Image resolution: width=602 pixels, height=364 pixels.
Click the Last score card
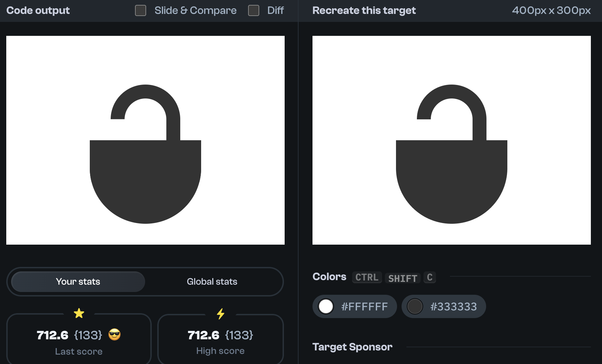click(x=79, y=339)
